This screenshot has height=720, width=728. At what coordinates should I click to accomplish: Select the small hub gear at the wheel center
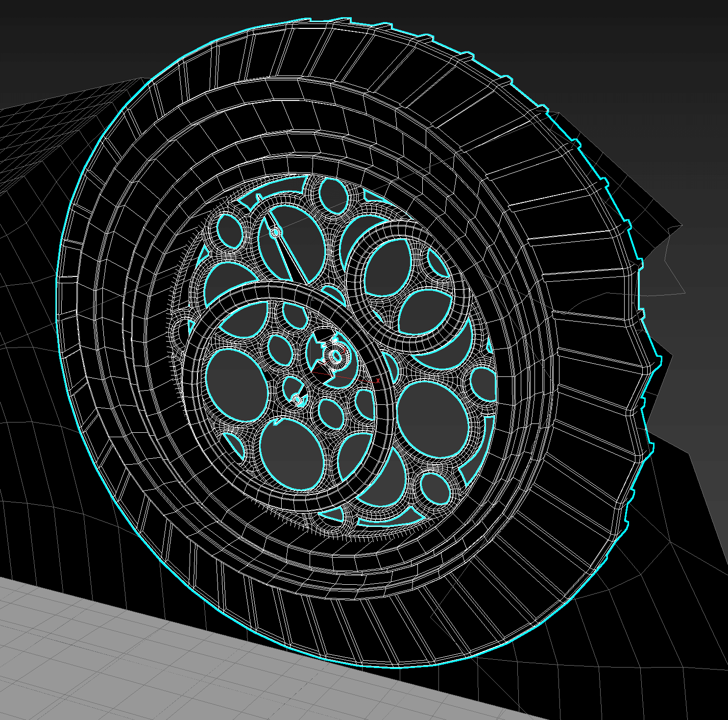point(337,356)
